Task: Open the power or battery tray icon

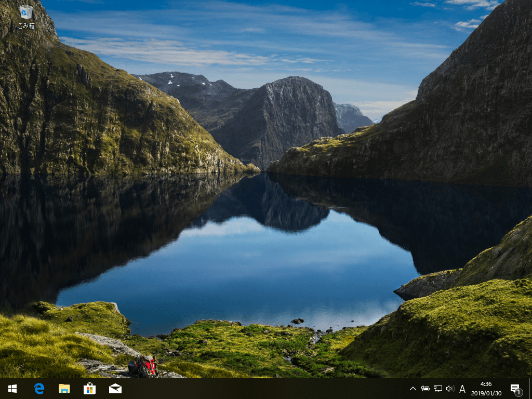Action: [x=425, y=389]
